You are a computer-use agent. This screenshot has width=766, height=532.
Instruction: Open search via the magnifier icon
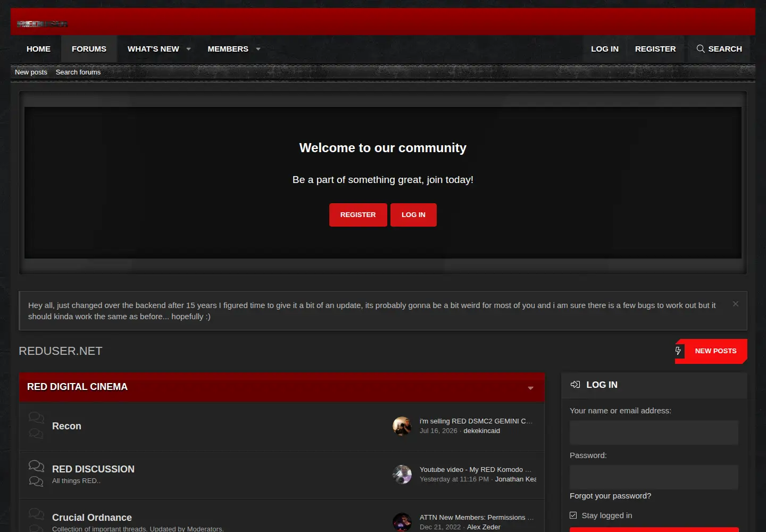pyautogui.click(x=701, y=49)
